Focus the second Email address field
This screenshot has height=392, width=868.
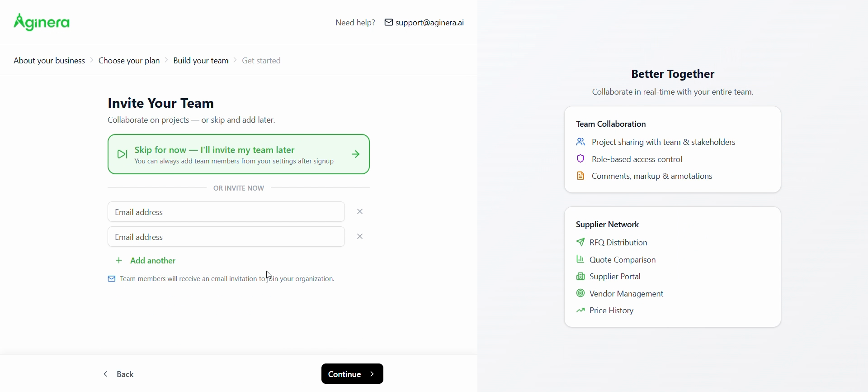click(226, 237)
